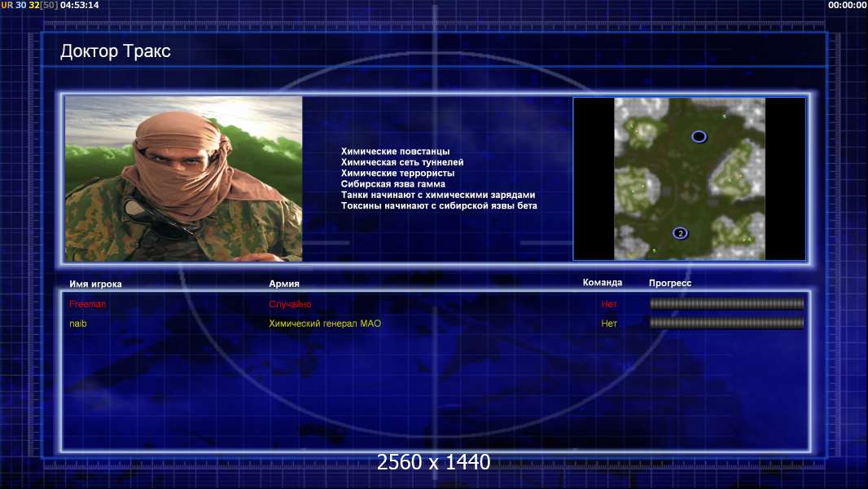
Task: Click naib's army Химический генерал МАО
Action: click(325, 324)
